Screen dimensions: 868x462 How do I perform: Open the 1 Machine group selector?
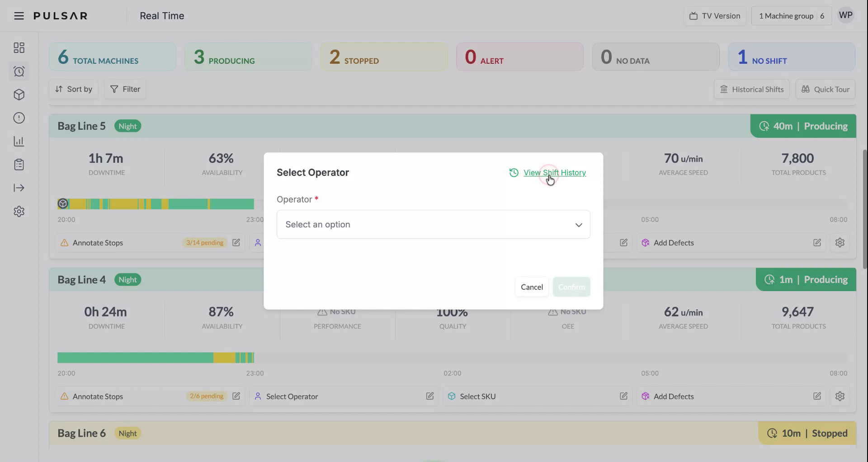pyautogui.click(x=791, y=15)
